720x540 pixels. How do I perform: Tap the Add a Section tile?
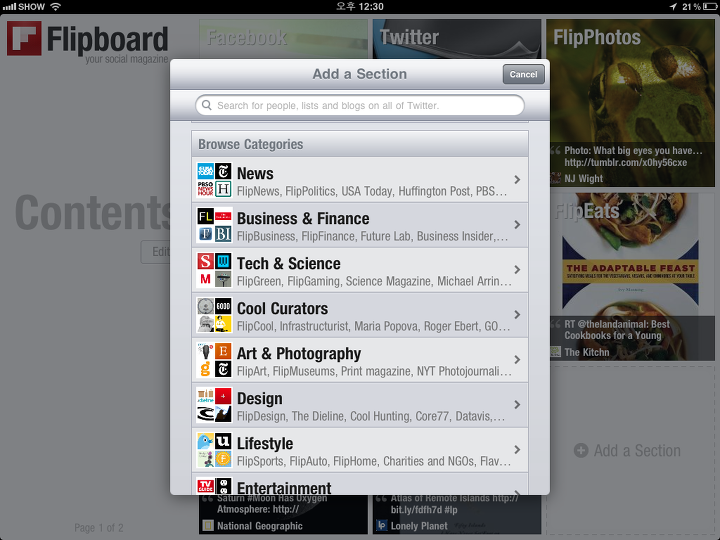click(x=627, y=450)
